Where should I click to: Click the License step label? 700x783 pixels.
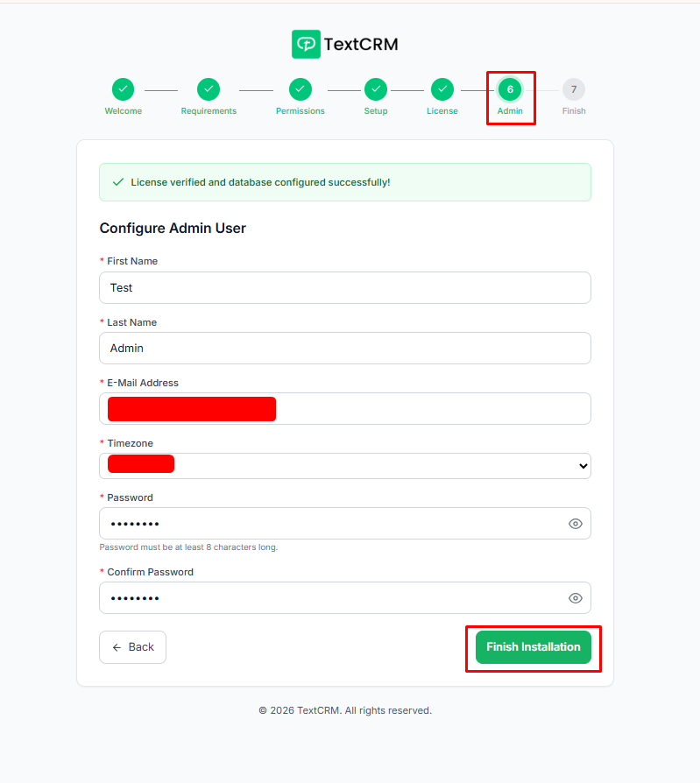click(442, 111)
